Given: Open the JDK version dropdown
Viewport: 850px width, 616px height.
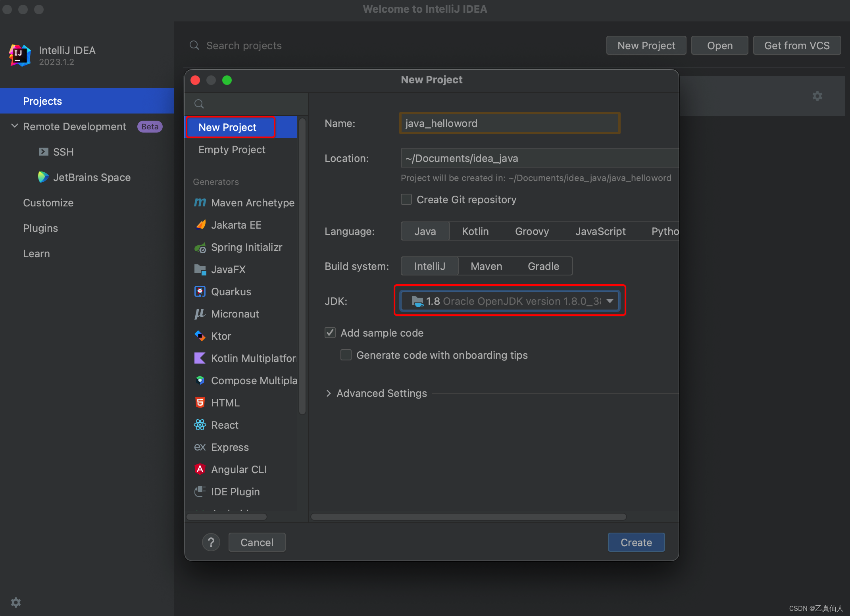Looking at the screenshot, I should [x=510, y=301].
